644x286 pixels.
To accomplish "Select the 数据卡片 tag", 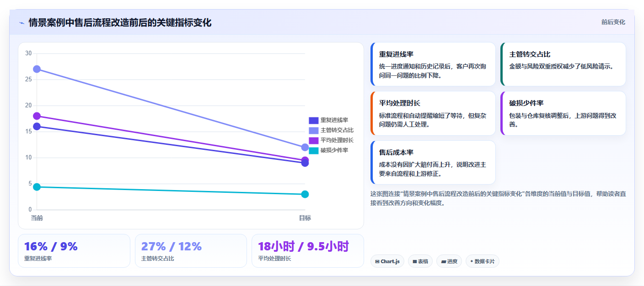I will pyautogui.click(x=482, y=261).
